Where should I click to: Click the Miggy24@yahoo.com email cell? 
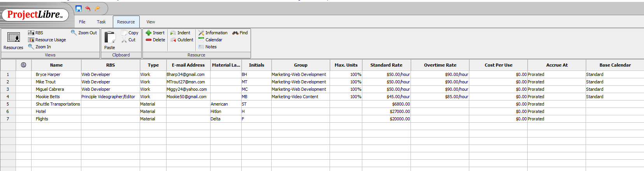(188, 89)
